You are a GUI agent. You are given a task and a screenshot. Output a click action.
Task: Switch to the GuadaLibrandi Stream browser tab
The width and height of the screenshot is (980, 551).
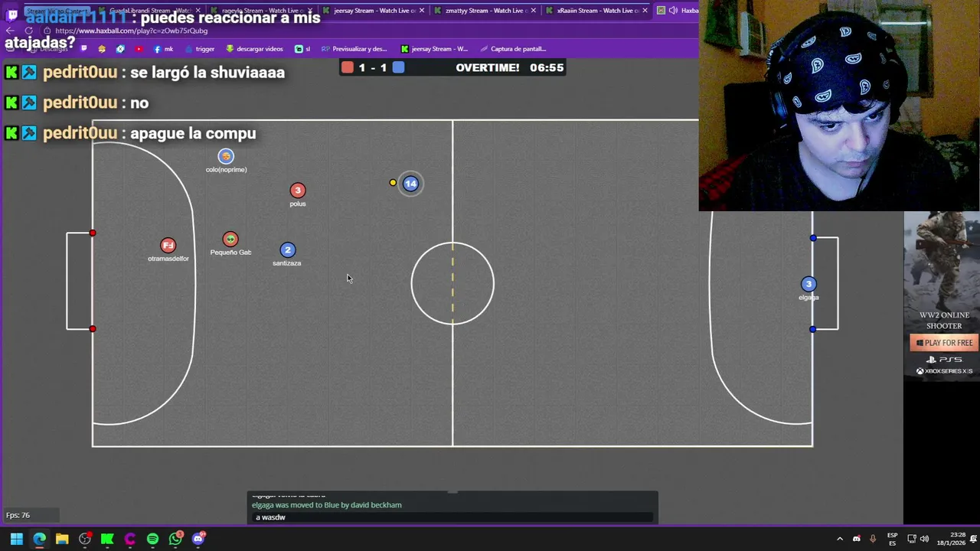(152, 11)
